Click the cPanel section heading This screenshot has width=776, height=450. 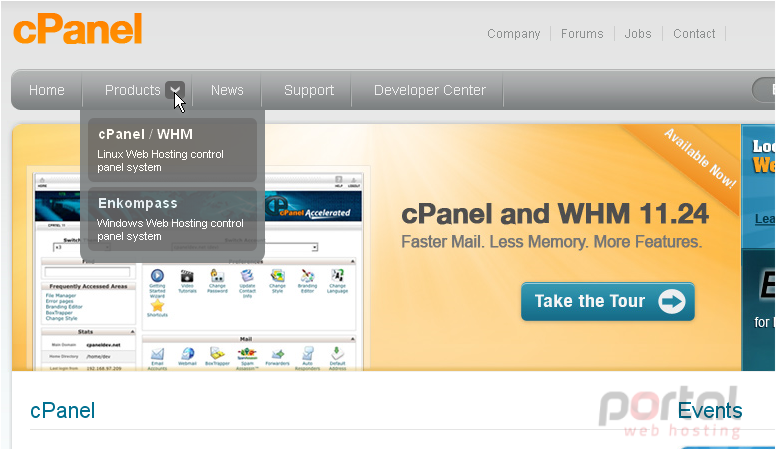(x=62, y=411)
